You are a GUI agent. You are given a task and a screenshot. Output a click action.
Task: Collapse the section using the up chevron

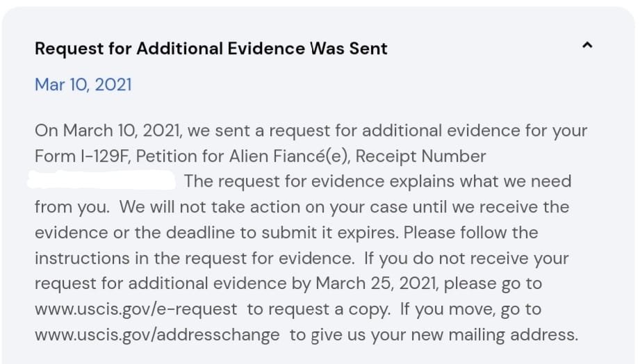coord(587,45)
